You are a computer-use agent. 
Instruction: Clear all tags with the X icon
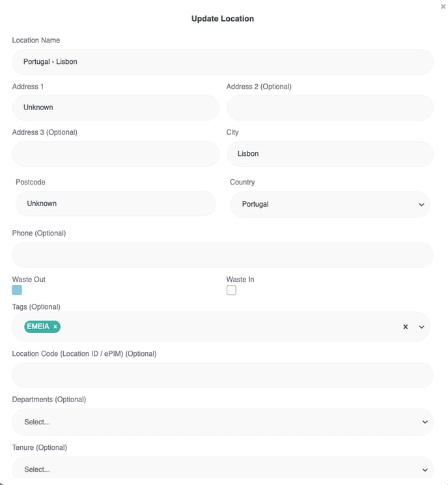[406, 327]
